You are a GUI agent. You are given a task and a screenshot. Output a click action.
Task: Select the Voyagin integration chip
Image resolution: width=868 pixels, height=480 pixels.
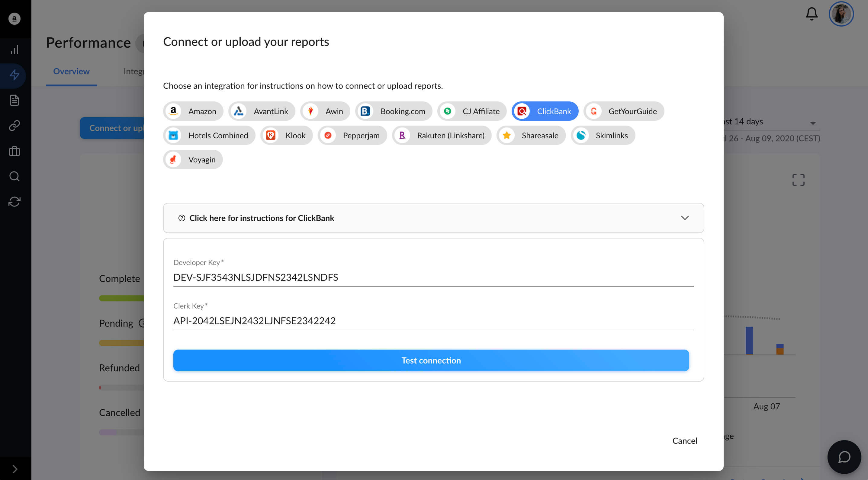pos(193,160)
